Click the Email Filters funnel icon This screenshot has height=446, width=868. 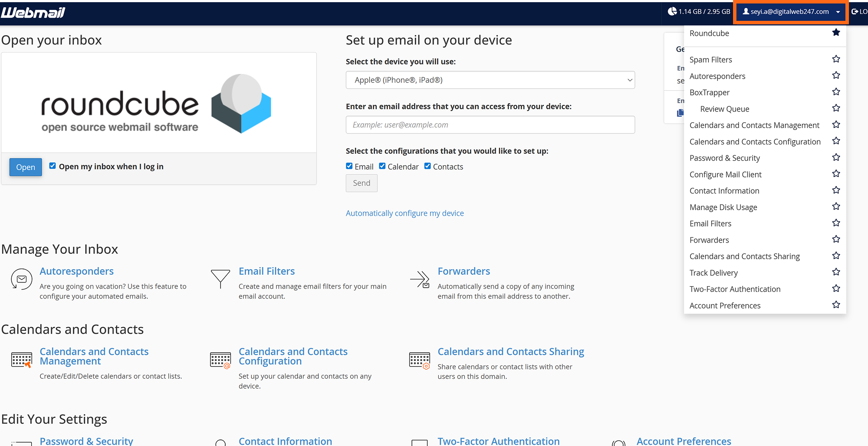[x=220, y=279]
